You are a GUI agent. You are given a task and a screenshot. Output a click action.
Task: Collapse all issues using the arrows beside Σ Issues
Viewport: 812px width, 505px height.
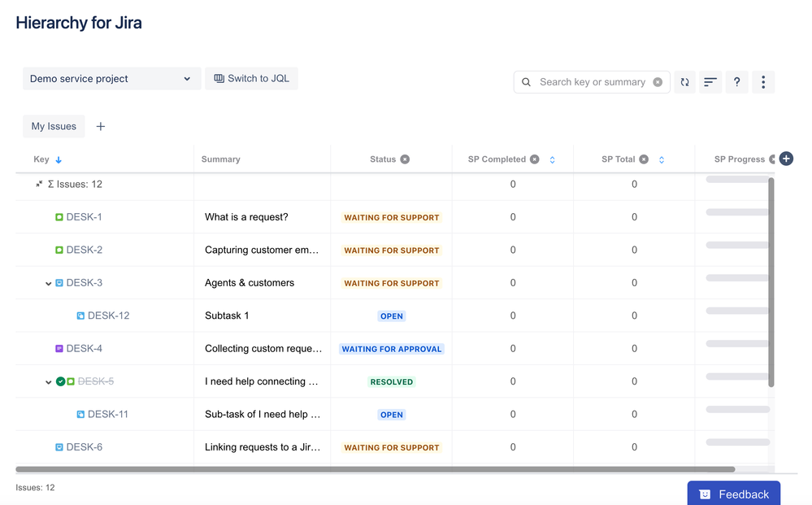(39, 184)
